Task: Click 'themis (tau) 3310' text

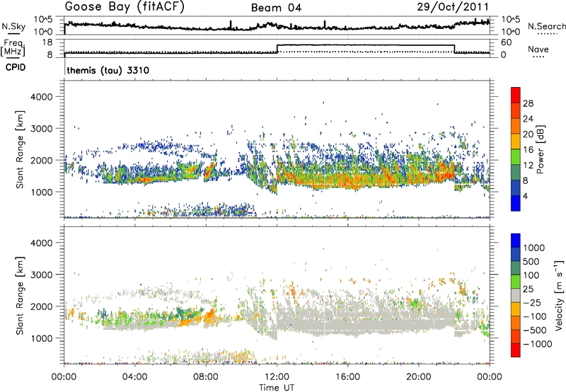Action: pyautogui.click(x=108, y=70)
